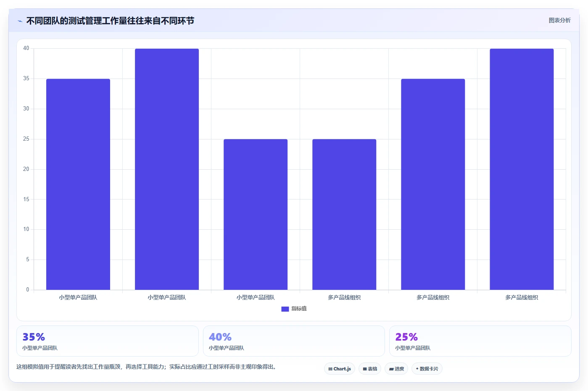
Task: Click the y-axis tick label 20
Action: pos(26,169)
